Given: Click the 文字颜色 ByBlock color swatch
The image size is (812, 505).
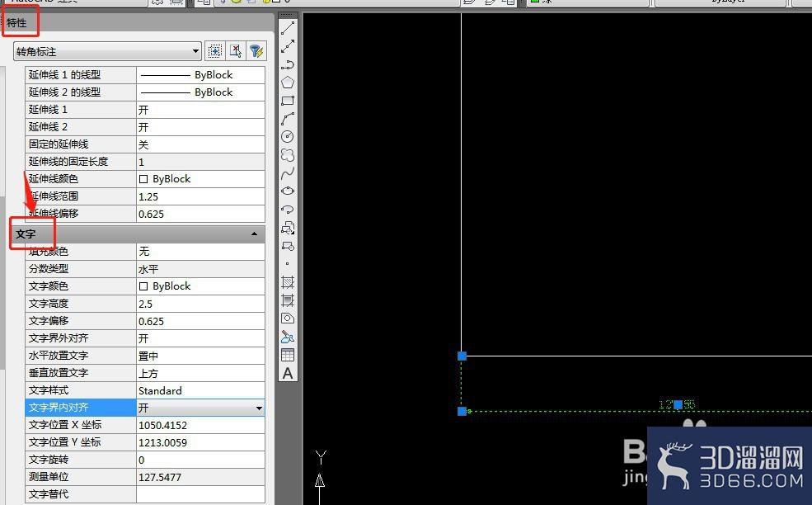Looking at the screenshot, I should coord(143,286).
